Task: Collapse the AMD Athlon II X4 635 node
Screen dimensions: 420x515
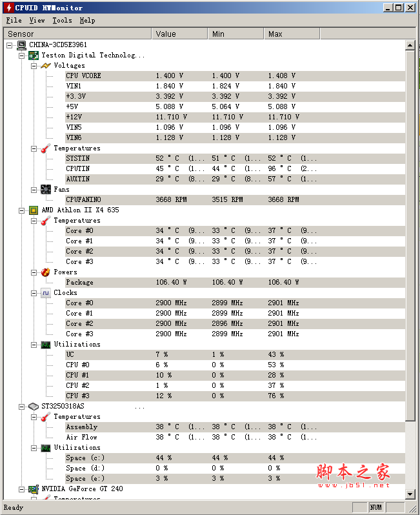Action: coord(22,210)
